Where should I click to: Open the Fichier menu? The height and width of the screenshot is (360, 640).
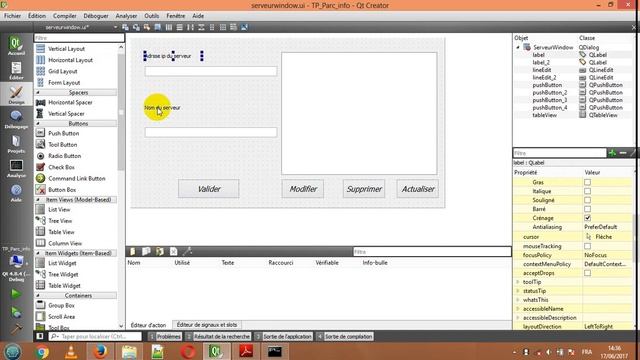(x=12, y=16)
